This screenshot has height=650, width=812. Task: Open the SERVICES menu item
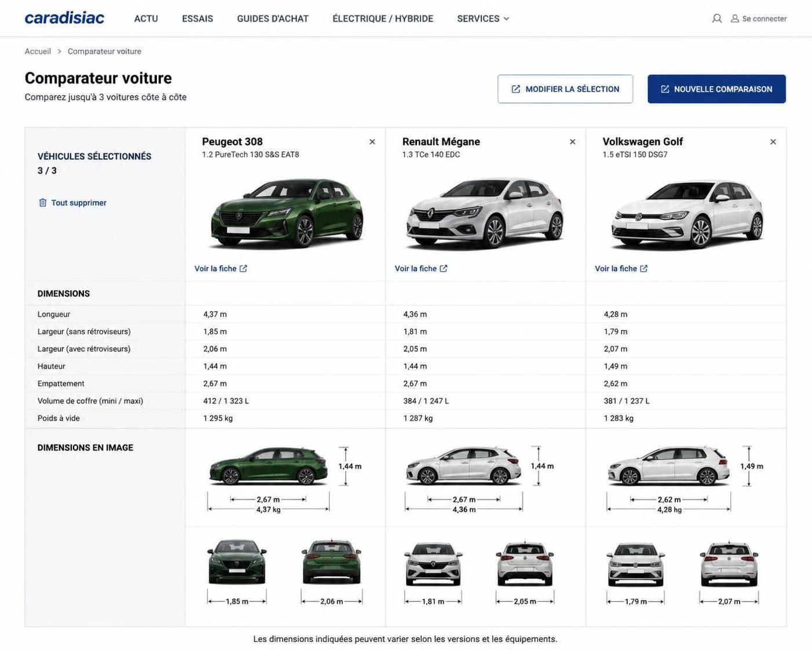coord(478,19)
